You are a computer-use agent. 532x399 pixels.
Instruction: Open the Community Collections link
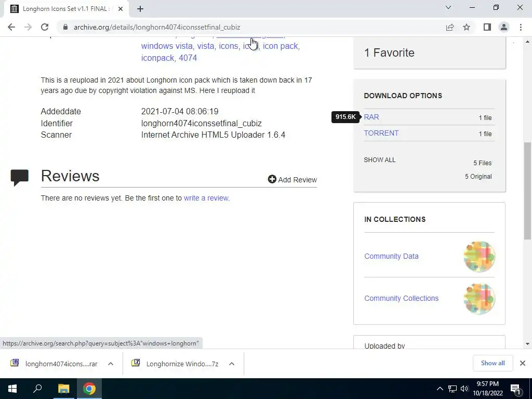pyautogui.click(x=402, y=298)
